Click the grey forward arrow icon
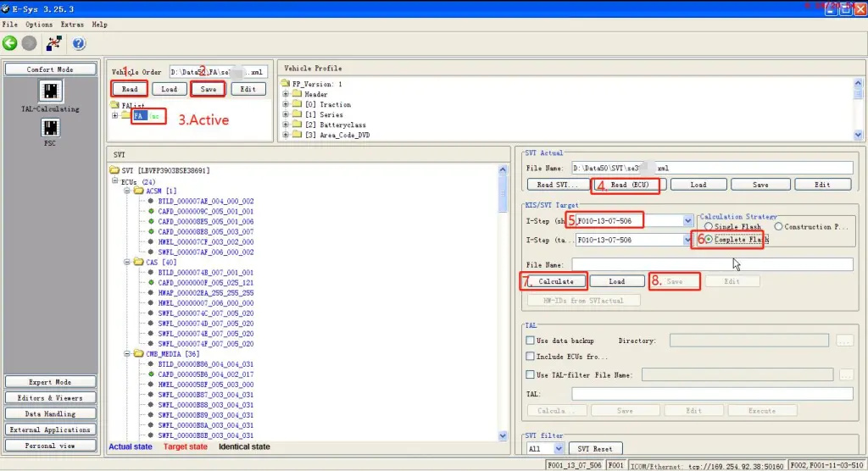The image size is (868, 471). pyautogui.click(x=30, y=43)
